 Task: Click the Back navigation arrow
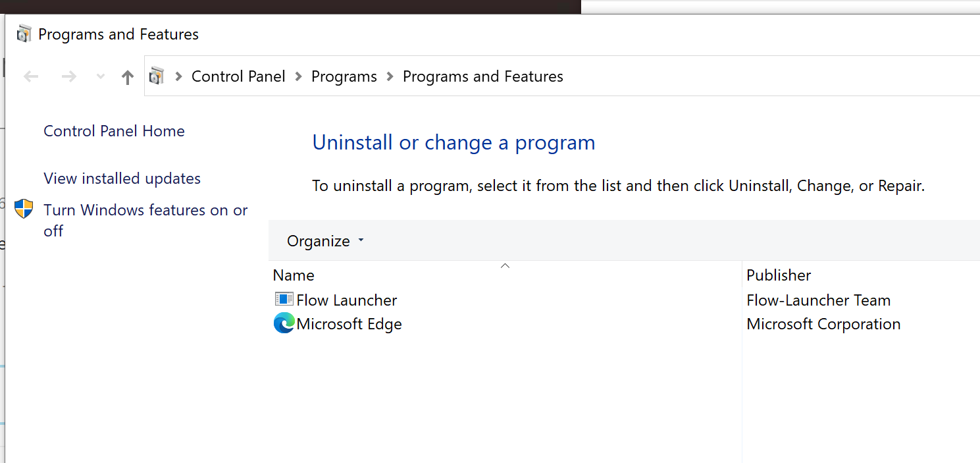coord(31,77)
